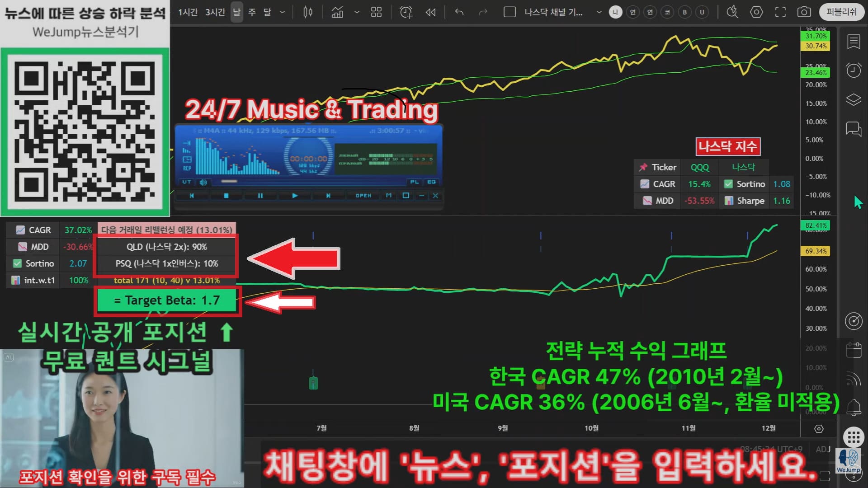
Task: Toggle the layout checkbox beside 나스닥 채널
Action: coord(509,12)
